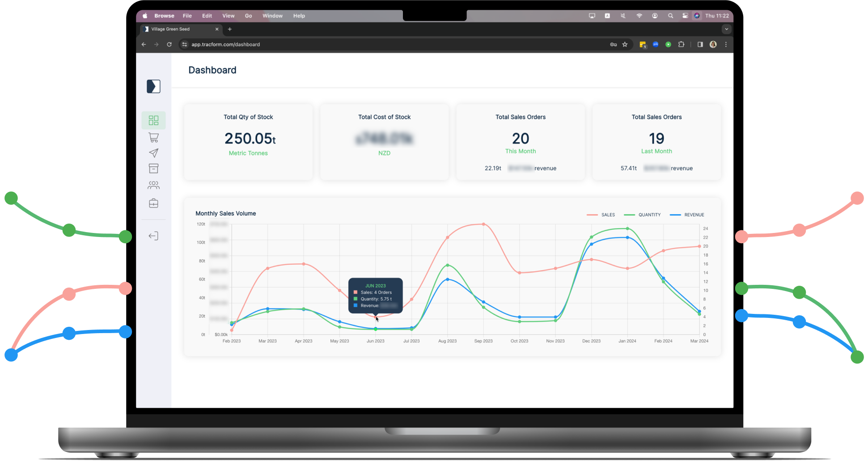This screenshot has width=868, height=461.
Task: Select the paper plane dispatch icon
Action: pyautogui.click(x=153, y=152)
